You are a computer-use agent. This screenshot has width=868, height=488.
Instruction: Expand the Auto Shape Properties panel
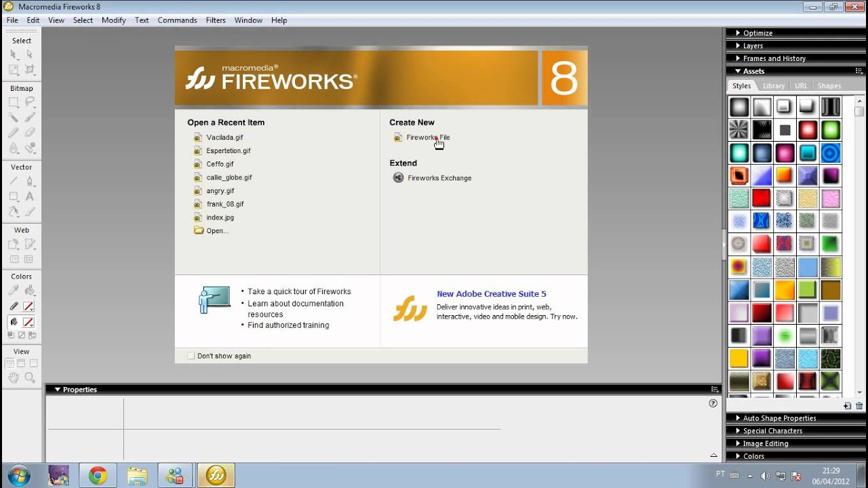click(x=779, y=419)
